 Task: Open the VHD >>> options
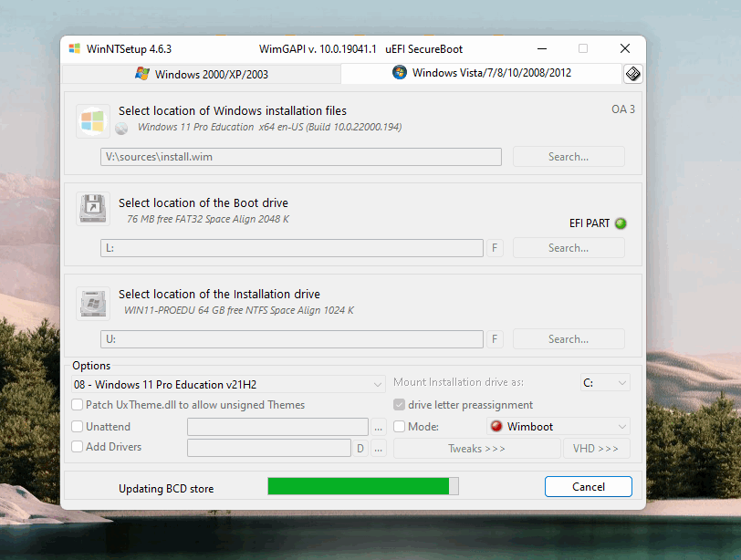pyautogui.click(x=596, y=448)
